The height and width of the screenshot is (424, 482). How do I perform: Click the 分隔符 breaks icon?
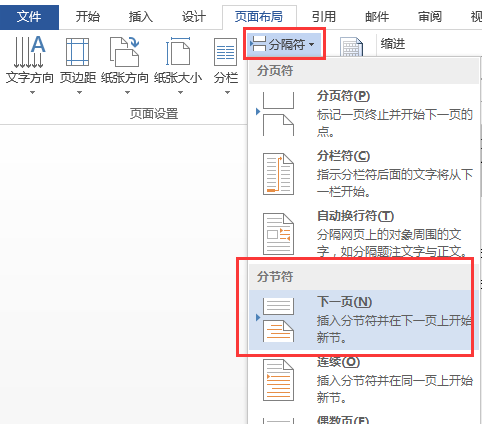point(258,44)
